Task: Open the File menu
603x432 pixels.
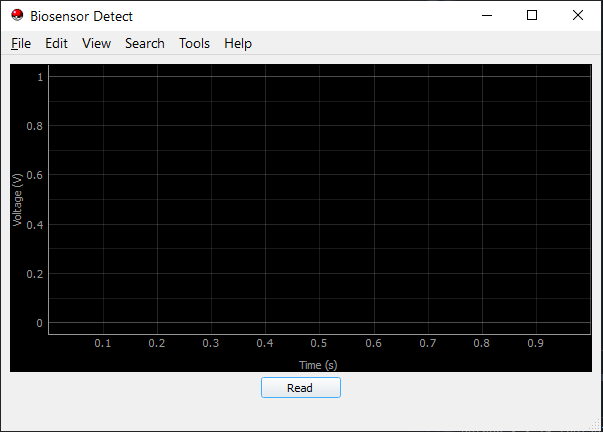Action: pyautogui.click(x=21, y=43)
